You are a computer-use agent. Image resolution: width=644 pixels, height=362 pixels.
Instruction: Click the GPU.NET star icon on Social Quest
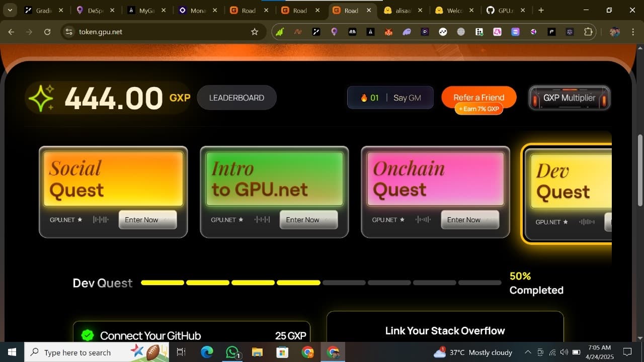(x=80, y=220)
